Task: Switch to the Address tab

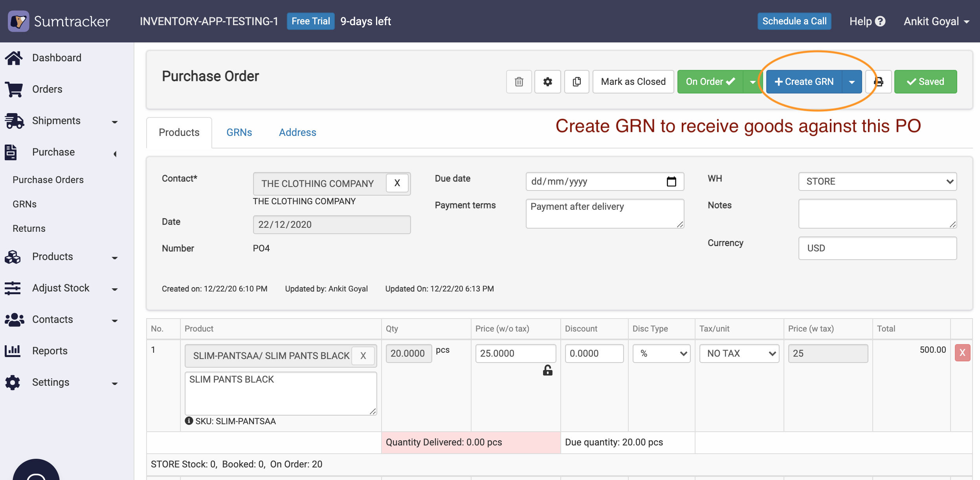Action: tap(297, 132)
